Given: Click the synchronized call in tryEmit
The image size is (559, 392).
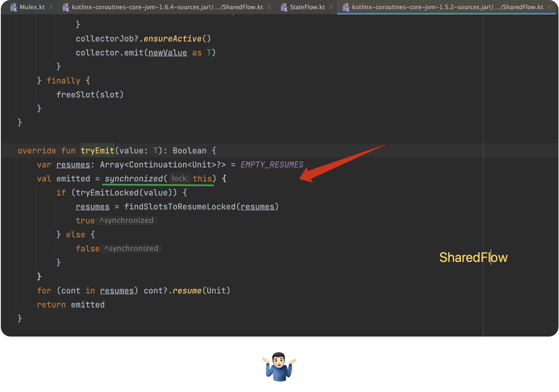Looking at the screenshot, I should click(x=134, y=178).
